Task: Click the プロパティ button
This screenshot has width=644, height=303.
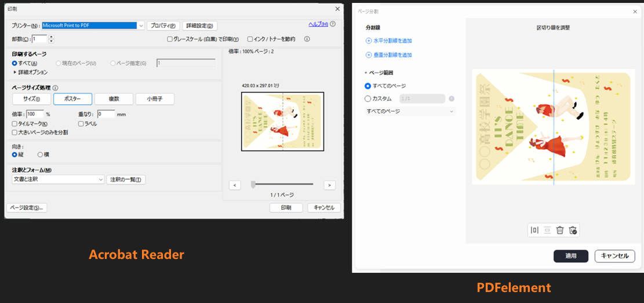Action: (x=163, y=26)
